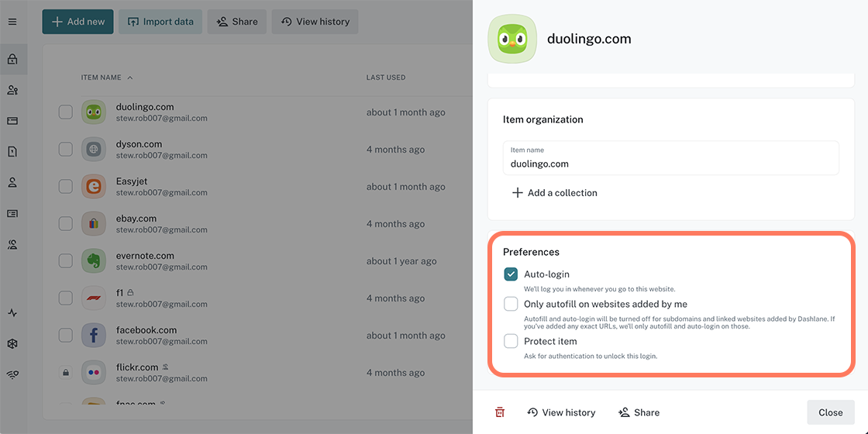Open the Personal Info sidebar icon
This screenshot has width=868, height=434.
12,183
